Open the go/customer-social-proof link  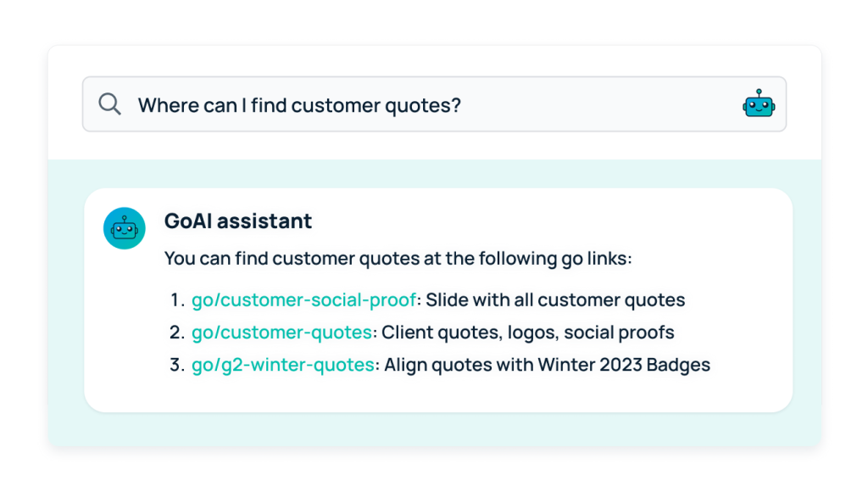click(303, 299)
